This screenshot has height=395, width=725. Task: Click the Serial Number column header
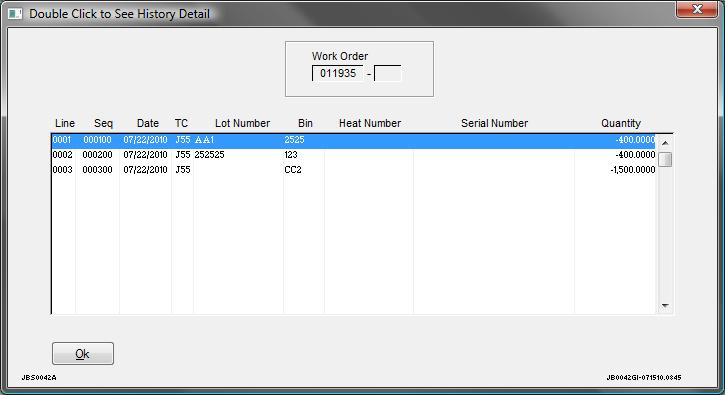pos(494,123)
